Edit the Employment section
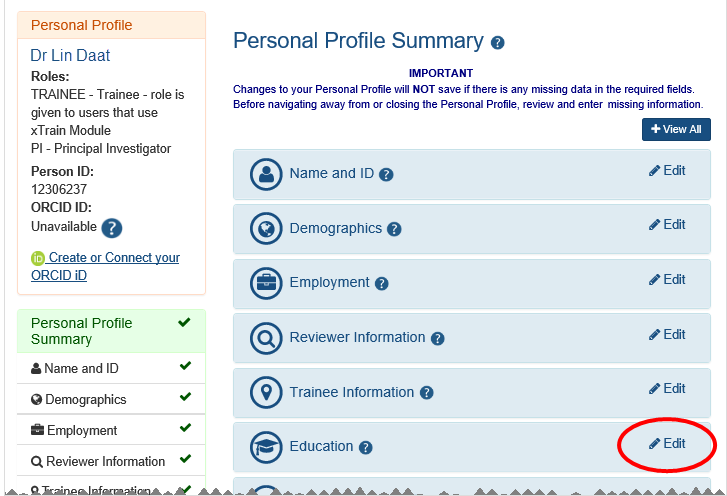This screenshot has width=727, height=496. [x=667, y=280]
